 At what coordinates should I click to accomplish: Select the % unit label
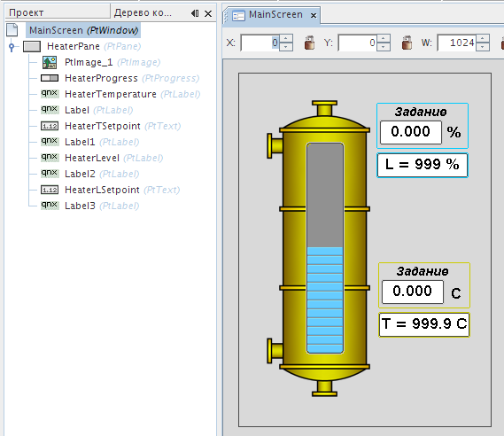pyautogui.click(x=454, y=132)
